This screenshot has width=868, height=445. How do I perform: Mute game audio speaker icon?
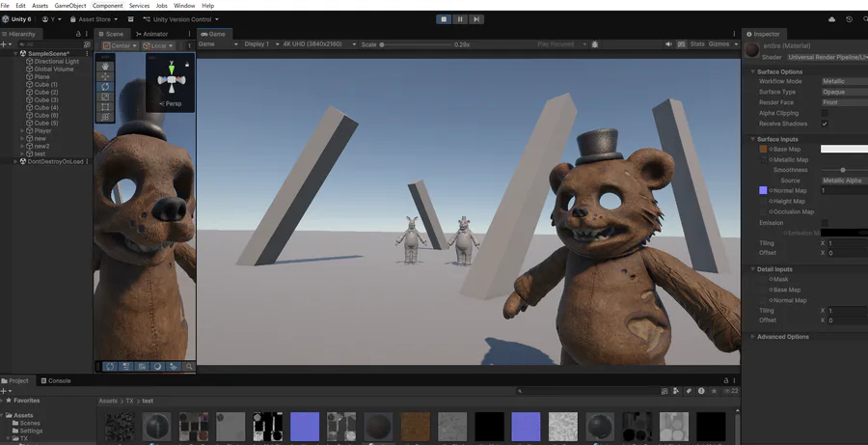point(668,44)
